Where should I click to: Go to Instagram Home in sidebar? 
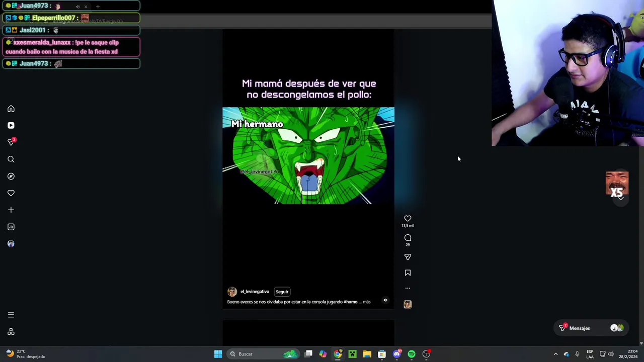click(x=11, y=109)
